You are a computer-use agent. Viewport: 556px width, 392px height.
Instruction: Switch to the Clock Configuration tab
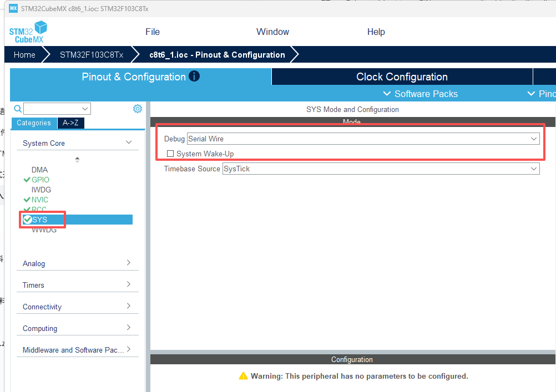coord(402,77)
